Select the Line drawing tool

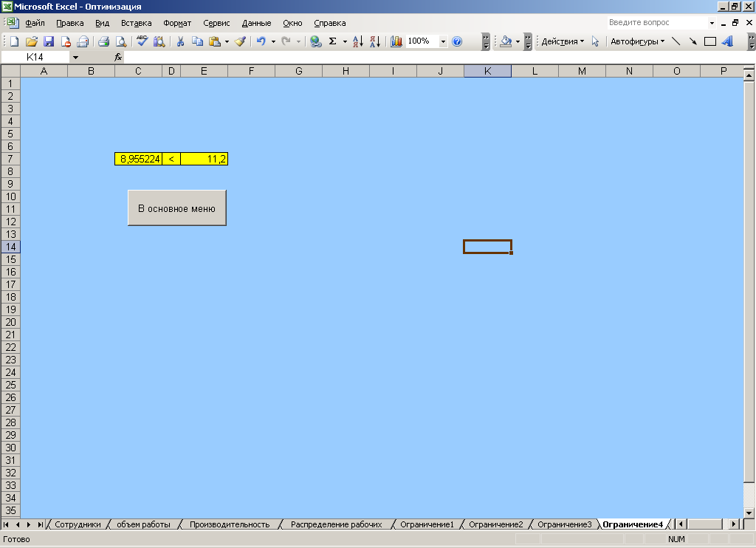click(x=676, y=42)
